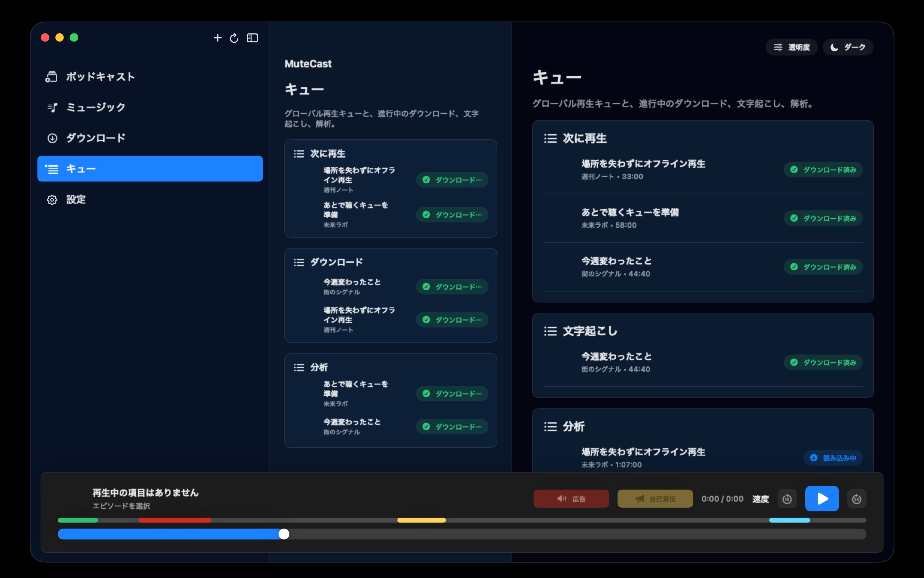Click the list icon beside right 次に再生
Image resolution: width=924 pixels, height=578 pixels.
point(550,138)
